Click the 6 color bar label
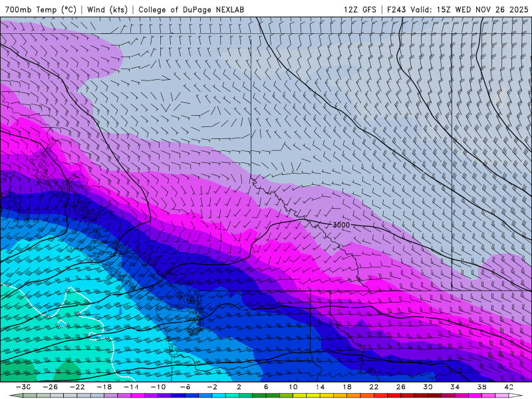 [266, 387]
